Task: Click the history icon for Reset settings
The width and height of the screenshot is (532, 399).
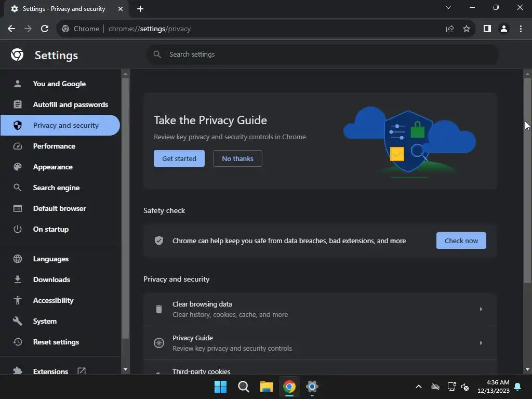Action: 18,342
